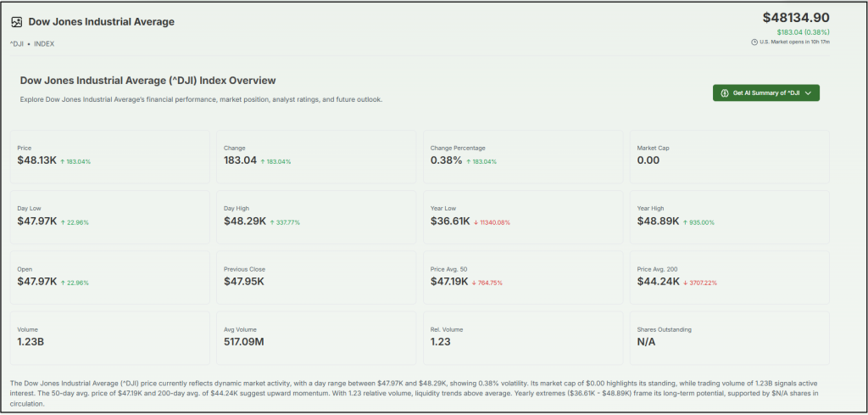Click the red down arrow in Price Avg. 200
The image size is (868, 415).
(x=685, y=283)
